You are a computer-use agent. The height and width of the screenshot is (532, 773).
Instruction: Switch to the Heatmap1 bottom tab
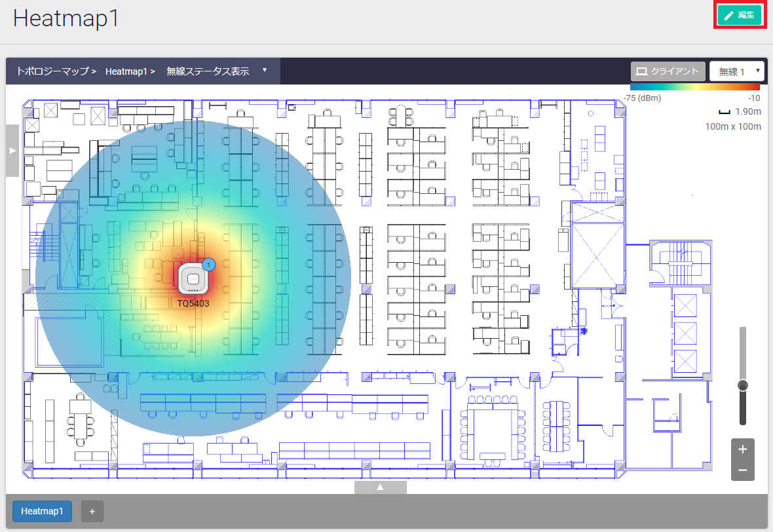42,511
